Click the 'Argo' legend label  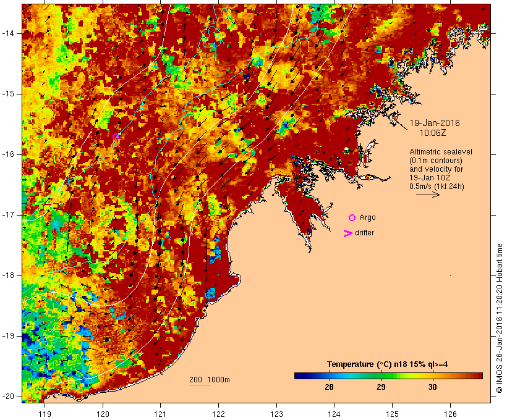pos(368,218)
